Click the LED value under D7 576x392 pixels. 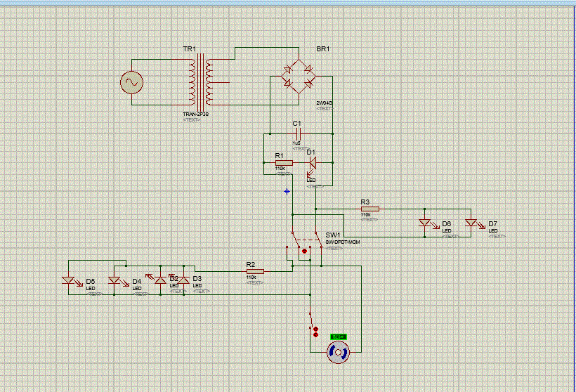[x=493, y=230]
